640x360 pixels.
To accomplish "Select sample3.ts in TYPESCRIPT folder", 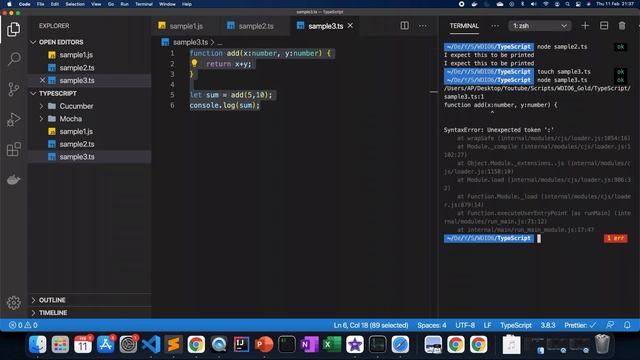I will (x=77, y=157).
